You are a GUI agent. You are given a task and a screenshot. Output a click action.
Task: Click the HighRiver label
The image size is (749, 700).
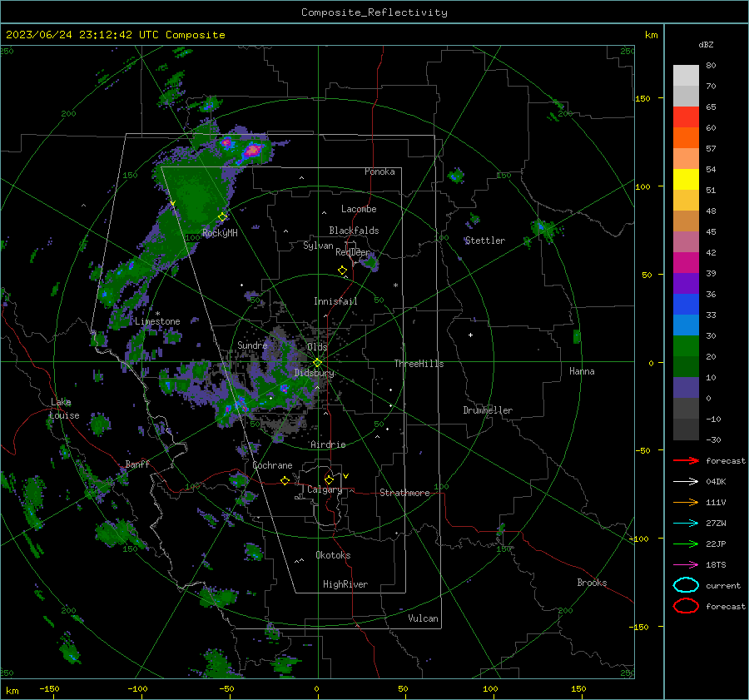pyautogui.click(x=345, y=584)
